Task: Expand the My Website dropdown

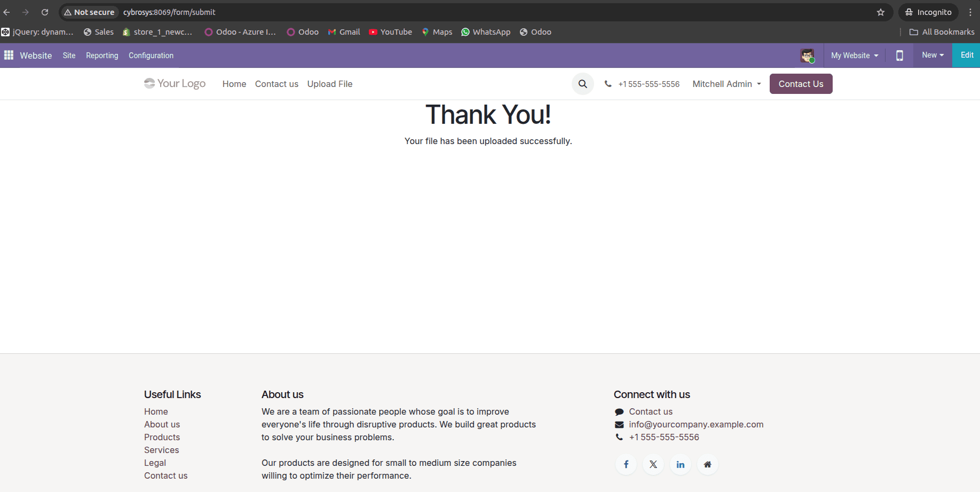Action: pyautogui.click(x=853, y=55)
